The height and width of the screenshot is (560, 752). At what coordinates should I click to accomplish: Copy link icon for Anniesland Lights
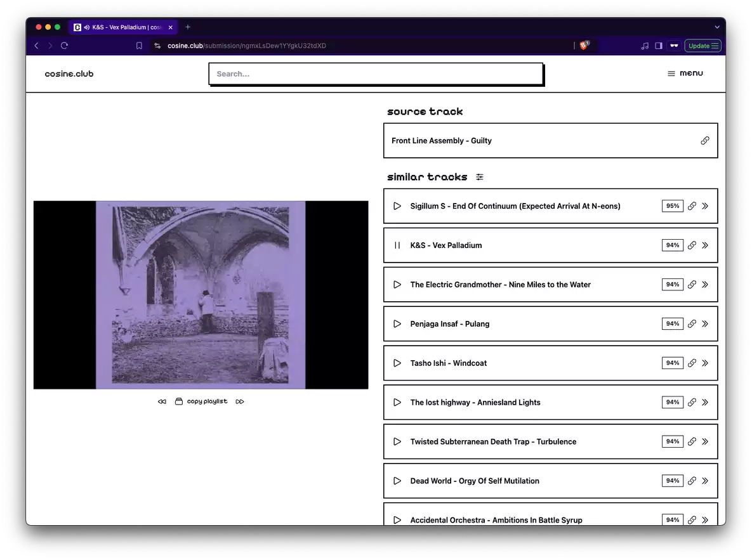[x=692, y=403]
